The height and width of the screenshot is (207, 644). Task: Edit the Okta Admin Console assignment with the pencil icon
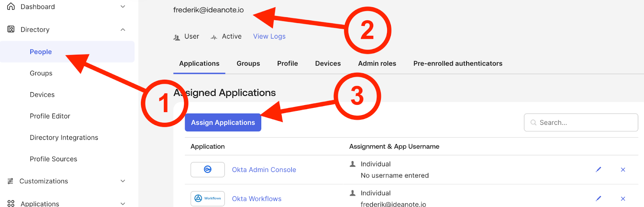(599, 170)
